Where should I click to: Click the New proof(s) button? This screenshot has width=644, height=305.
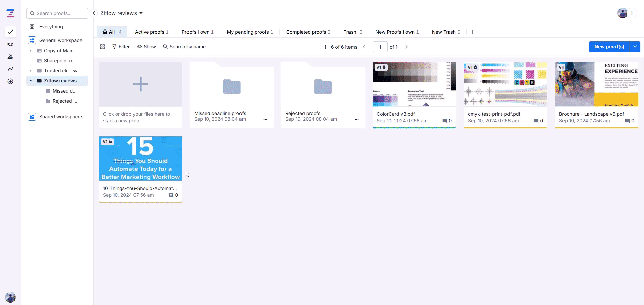(609, 47)
